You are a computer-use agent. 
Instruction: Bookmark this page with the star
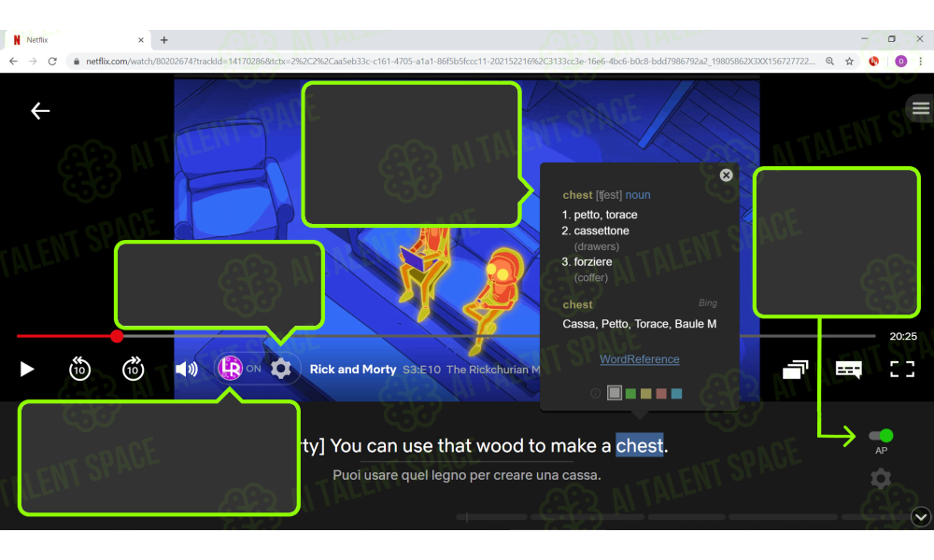point(849,62)
